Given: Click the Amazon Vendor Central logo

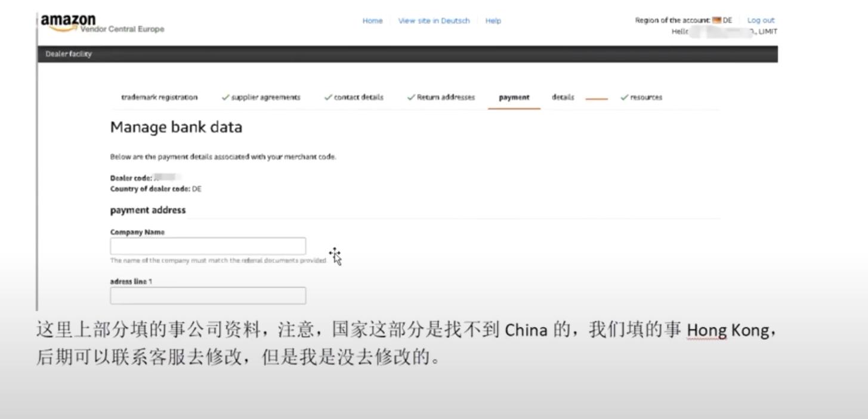Looking at the screenshot, I should (67, 20).
